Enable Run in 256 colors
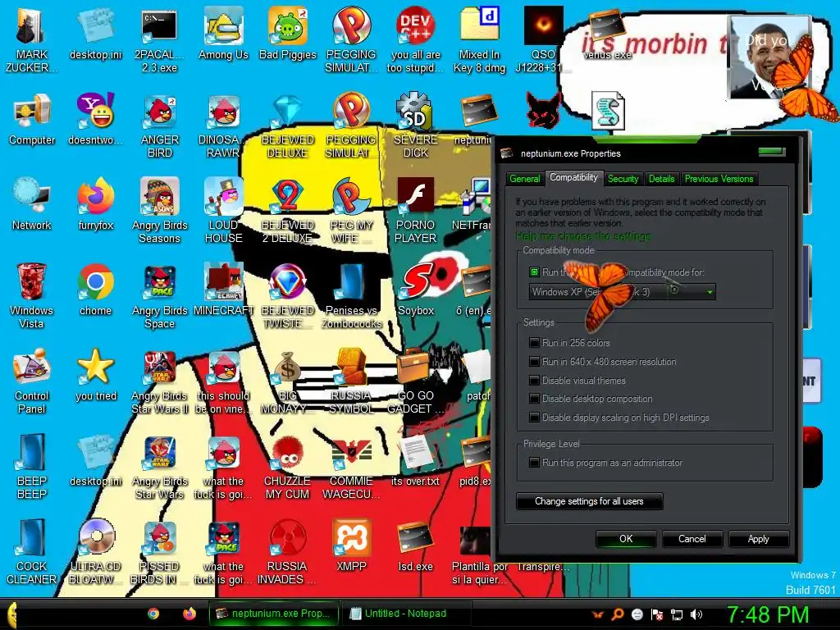The height and width of the screenshot is (630, 840). coord(534,343)
